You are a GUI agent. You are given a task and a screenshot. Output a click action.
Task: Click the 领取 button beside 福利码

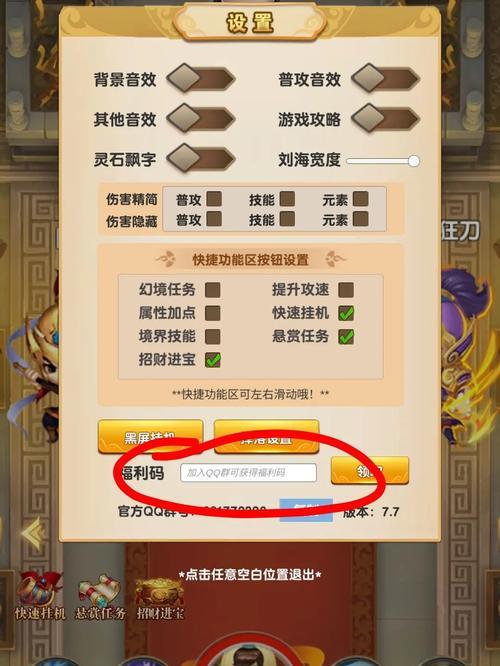point(370,471)
